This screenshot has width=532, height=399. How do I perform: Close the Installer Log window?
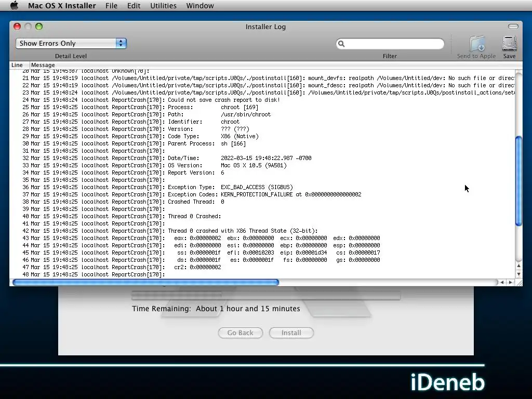[x=17, y=26]
